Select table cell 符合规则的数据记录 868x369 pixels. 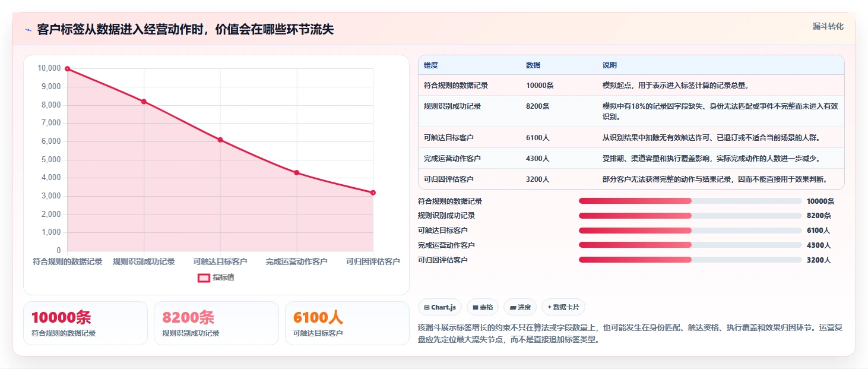point(456,86)
